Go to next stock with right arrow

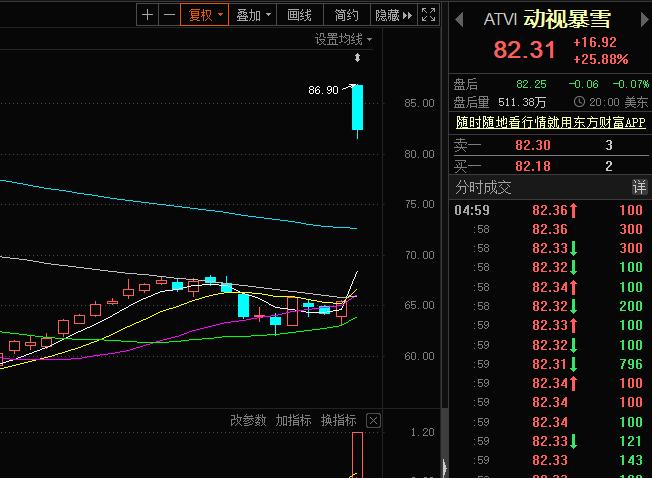coord(644,19)
